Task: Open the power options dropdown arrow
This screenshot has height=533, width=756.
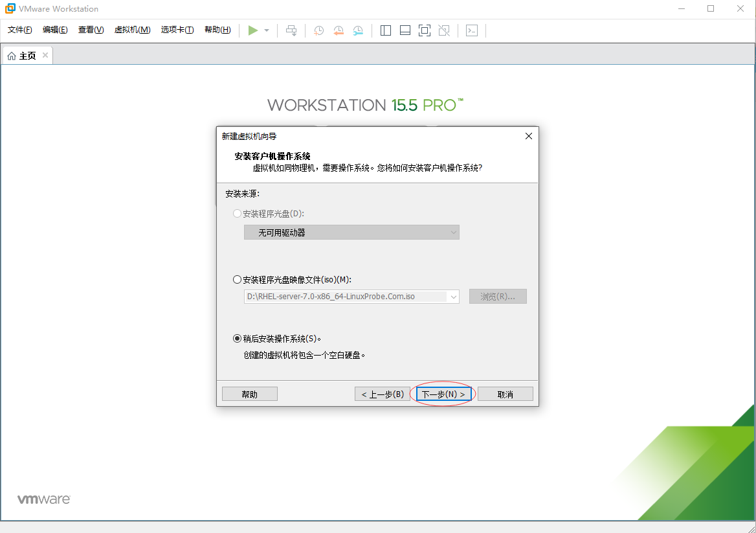Action: (267, 30)
